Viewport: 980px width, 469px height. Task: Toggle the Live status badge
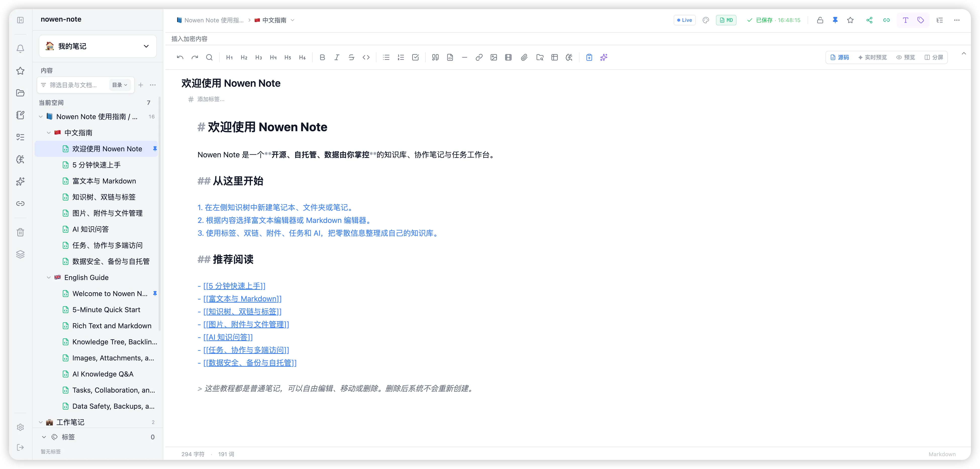click(x=685, y=20)
